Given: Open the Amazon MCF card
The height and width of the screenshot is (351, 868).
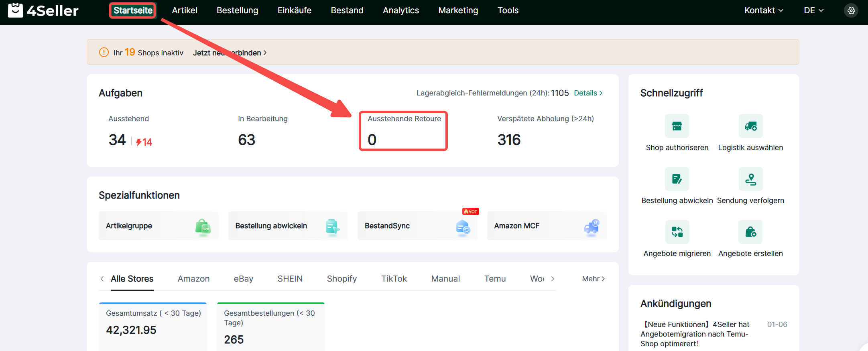Looking at the screenshot, I should 546,226.
